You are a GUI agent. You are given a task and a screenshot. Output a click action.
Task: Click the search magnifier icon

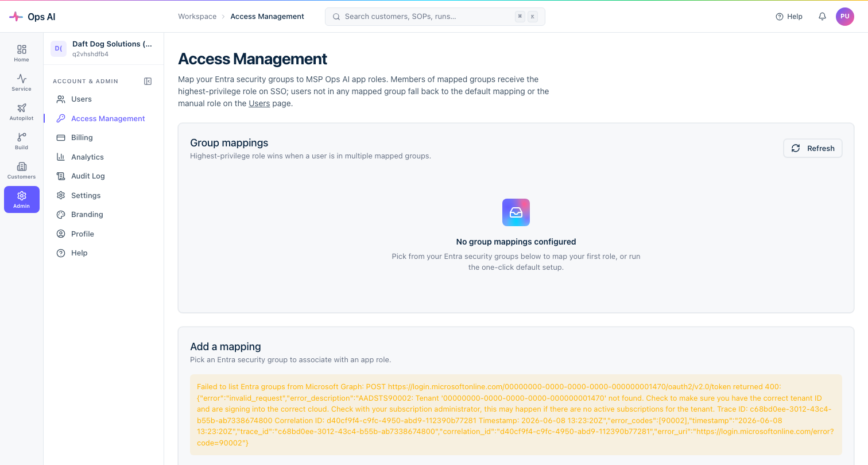[337, 17]
